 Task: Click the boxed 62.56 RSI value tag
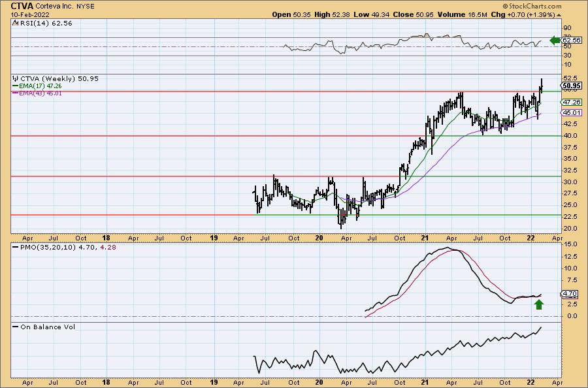point(572,40)
